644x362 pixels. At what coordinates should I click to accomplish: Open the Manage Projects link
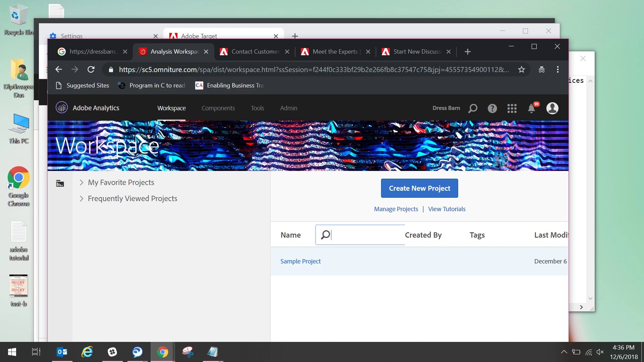396,209
